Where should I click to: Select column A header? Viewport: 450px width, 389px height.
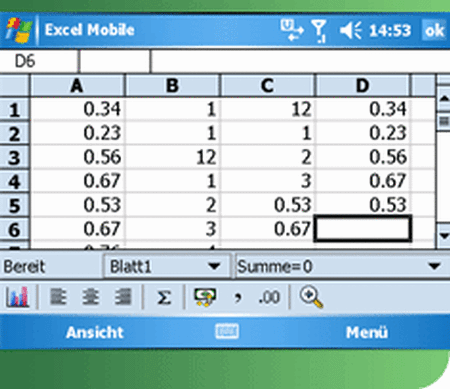click(x=77, y=86)
